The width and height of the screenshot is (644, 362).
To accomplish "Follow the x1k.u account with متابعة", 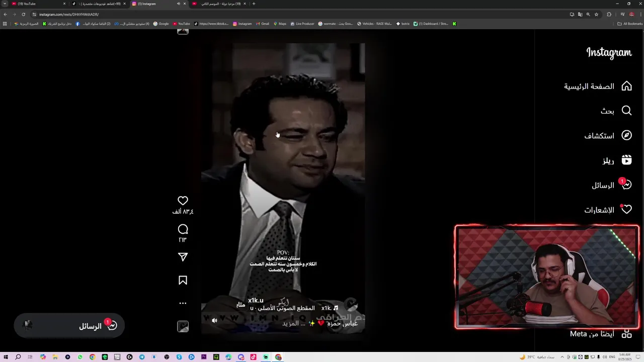I will coord(241,305).
